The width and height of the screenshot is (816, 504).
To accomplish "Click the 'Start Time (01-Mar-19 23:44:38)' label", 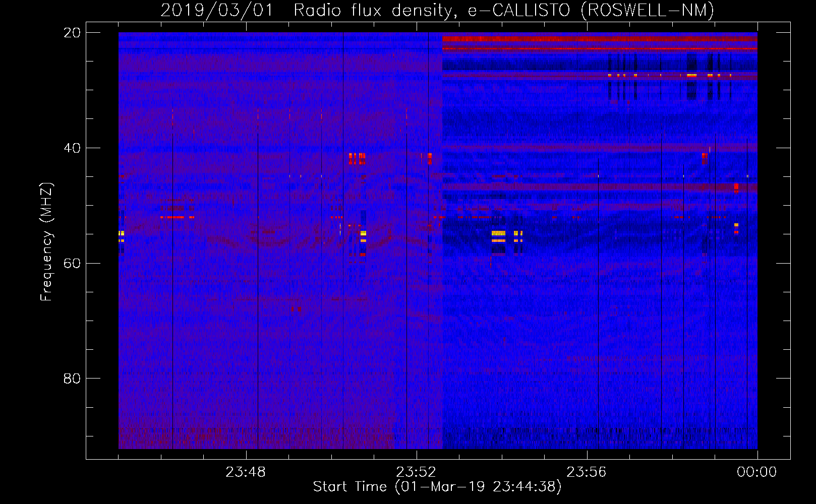I will click(437, 487).
